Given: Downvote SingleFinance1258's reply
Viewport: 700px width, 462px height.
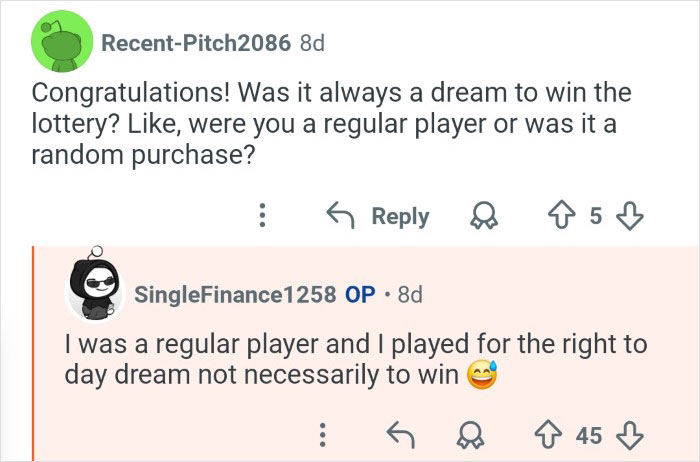Looking at the screenshot, I should click(630, 434).
